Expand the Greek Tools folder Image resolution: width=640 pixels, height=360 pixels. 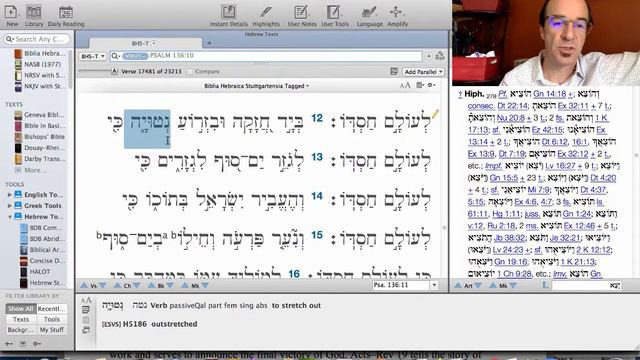coord(9,206)
